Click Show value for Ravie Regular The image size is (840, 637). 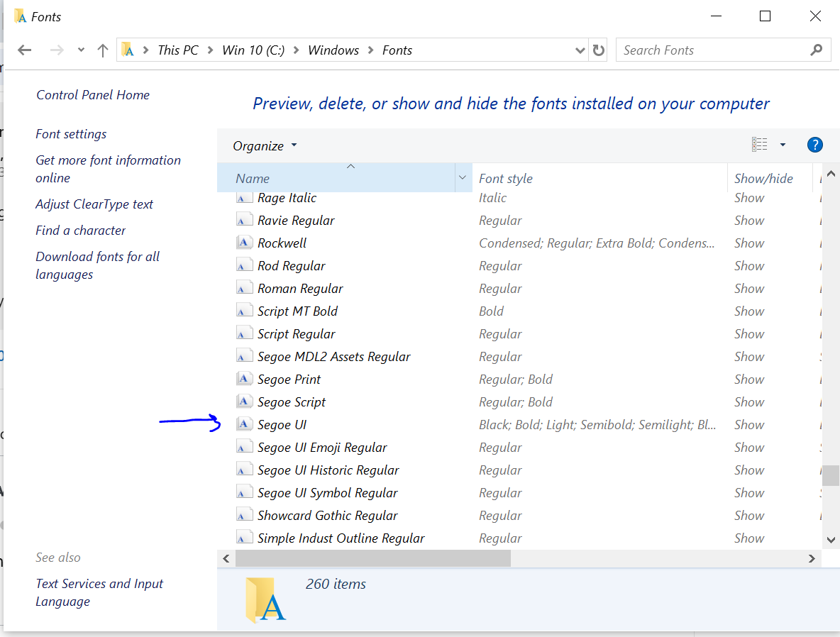(749, 220)
